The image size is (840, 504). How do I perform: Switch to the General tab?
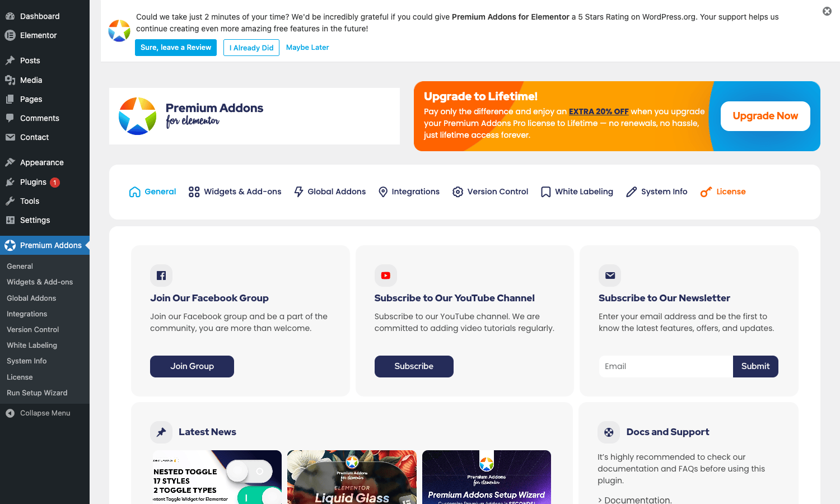coord(152,192)
